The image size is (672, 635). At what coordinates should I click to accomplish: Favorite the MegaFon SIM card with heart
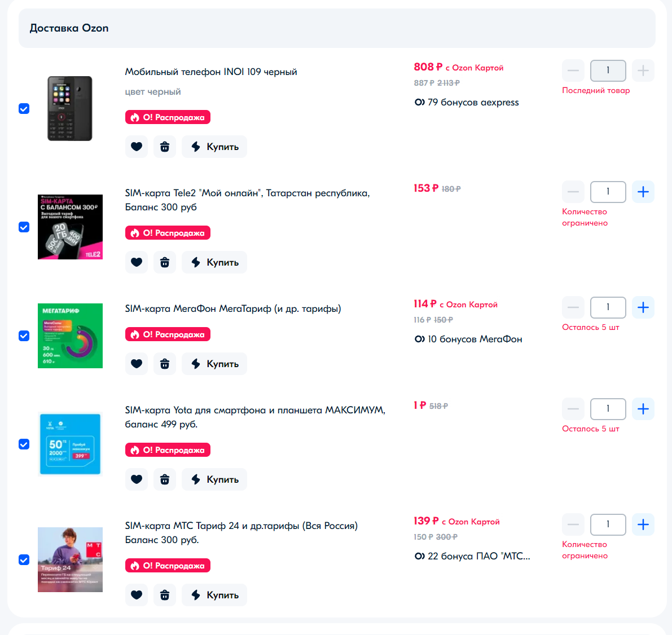tap(137, 364)
